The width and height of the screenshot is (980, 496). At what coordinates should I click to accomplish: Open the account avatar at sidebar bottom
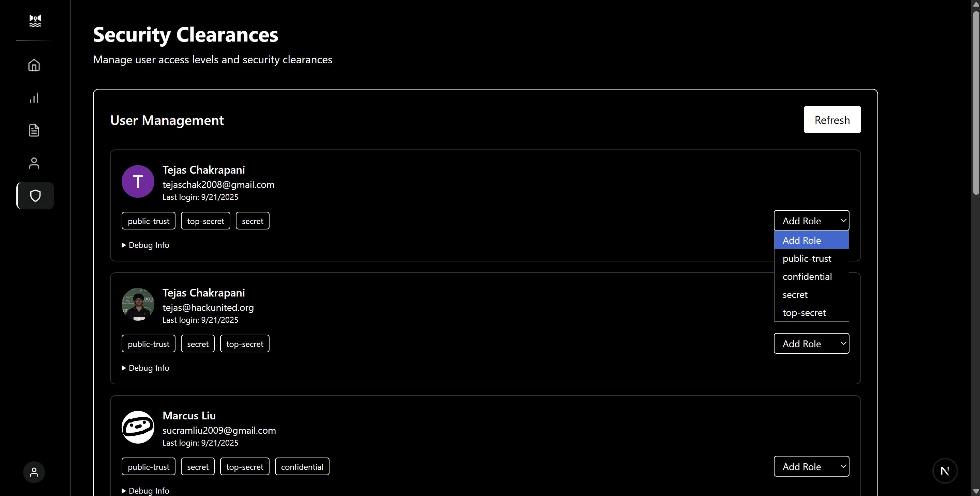click(34, 472)
